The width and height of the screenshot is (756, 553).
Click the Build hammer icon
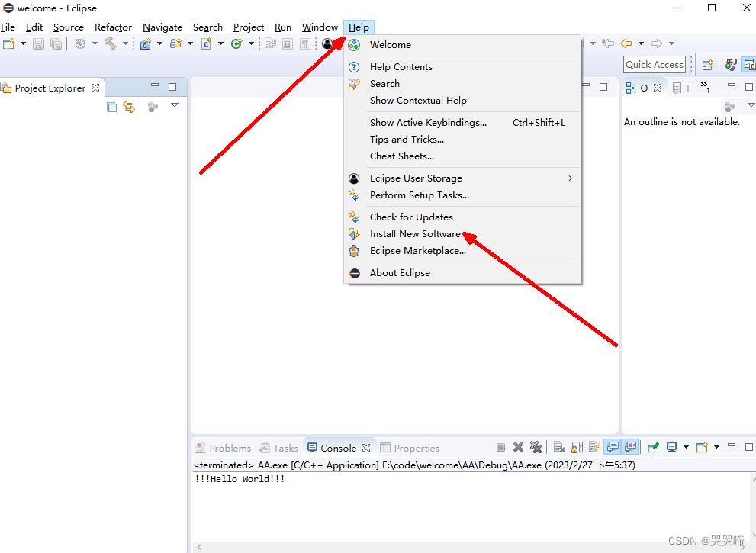coord(111,44)
